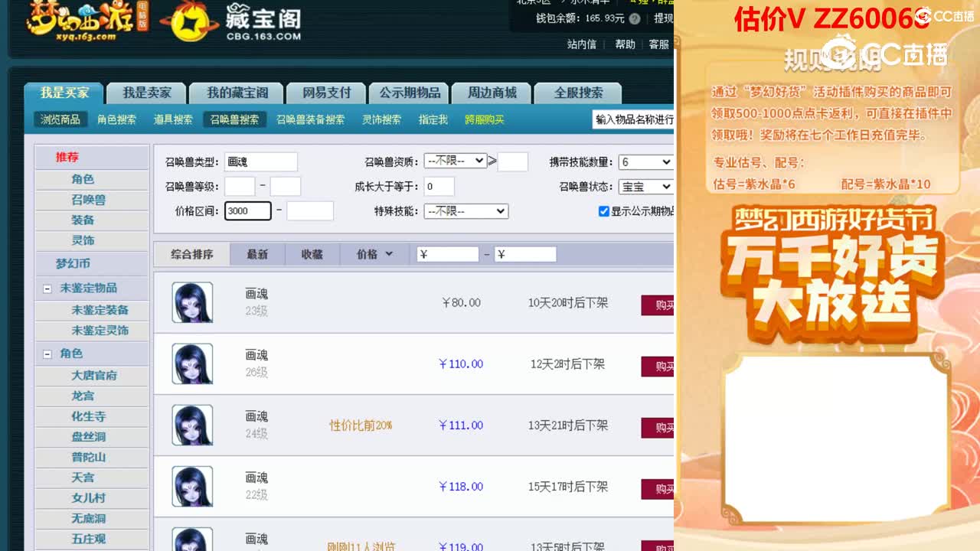Focus the 召唤兽资质 value field
Screen dimensions: 980x551
coord(513,161)
